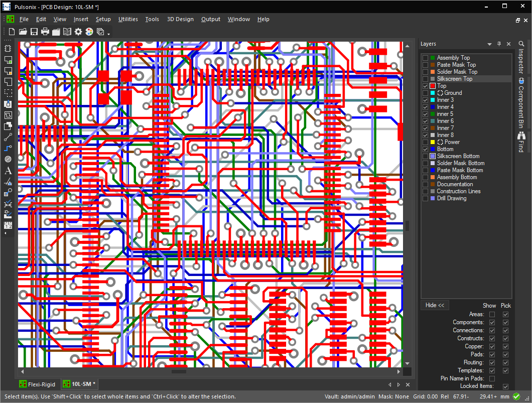
Task: Uncheck the Top layer visibility checkbox
Action: coord(425,86)
